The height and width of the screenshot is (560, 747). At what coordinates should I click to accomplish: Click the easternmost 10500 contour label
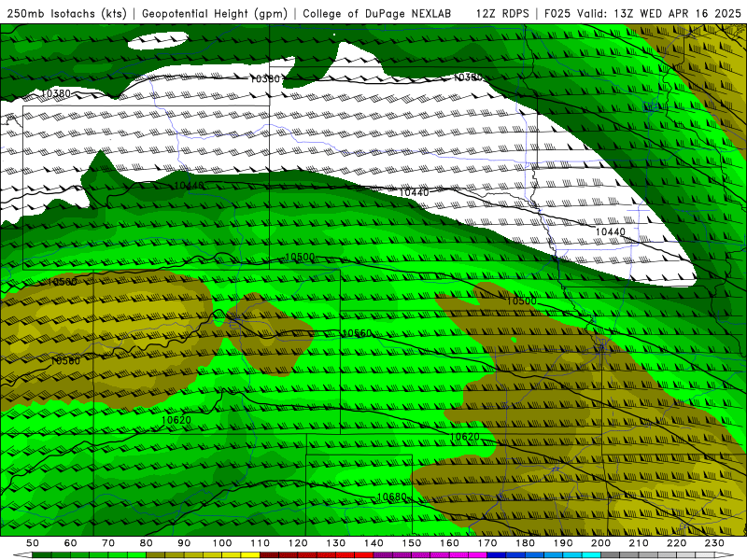point(521,301)
